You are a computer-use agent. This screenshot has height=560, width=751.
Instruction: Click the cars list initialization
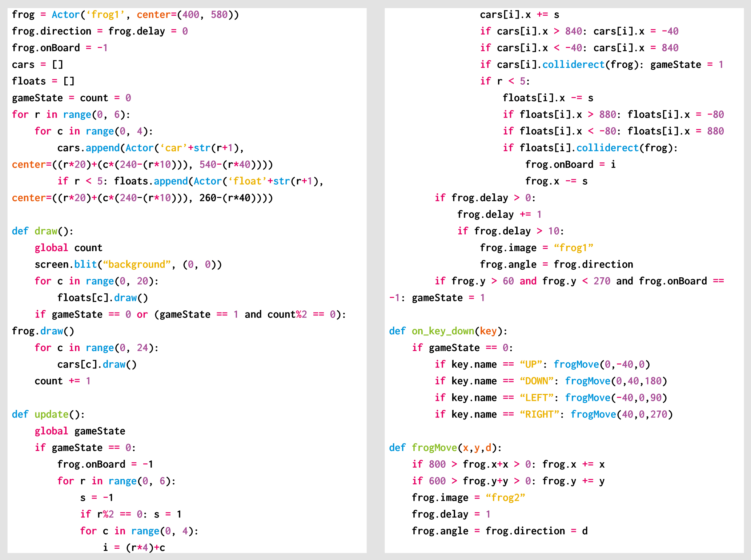coord(36,64)
